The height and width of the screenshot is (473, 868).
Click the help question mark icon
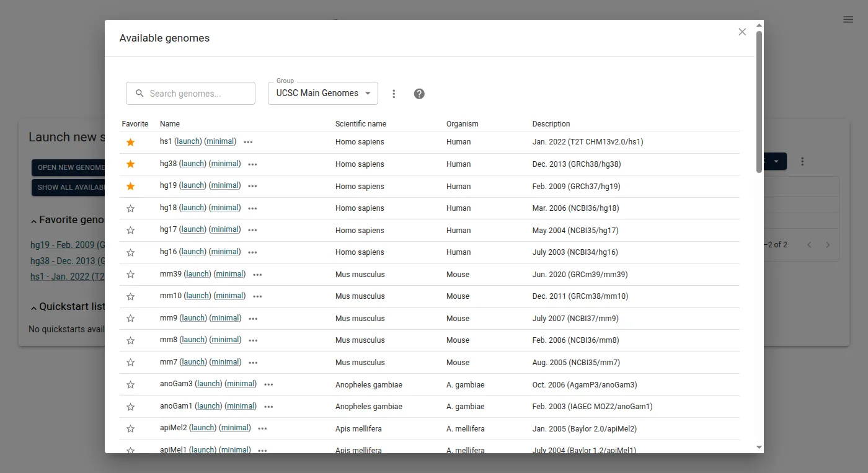419,94
